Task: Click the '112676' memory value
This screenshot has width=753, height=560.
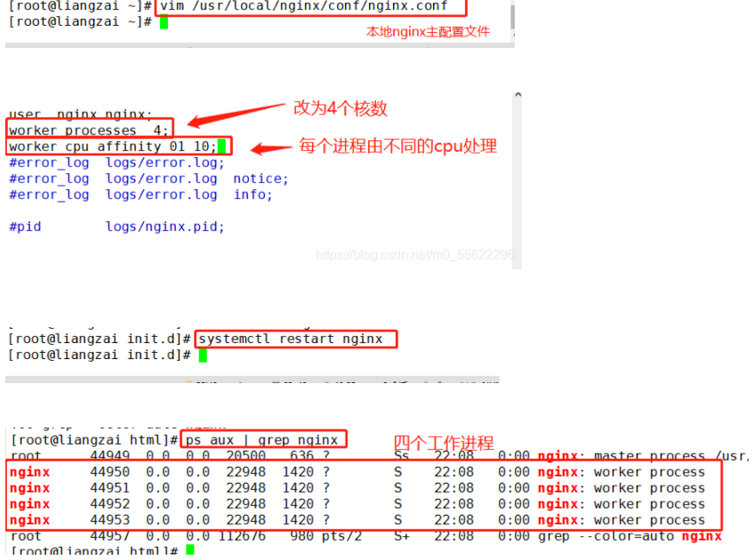Action: tap(242, 536)
